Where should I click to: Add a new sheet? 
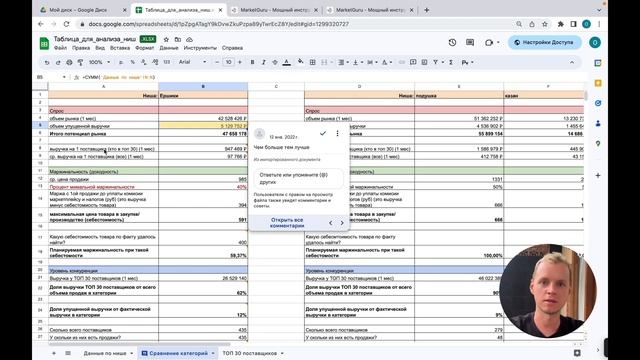point(53,353)
